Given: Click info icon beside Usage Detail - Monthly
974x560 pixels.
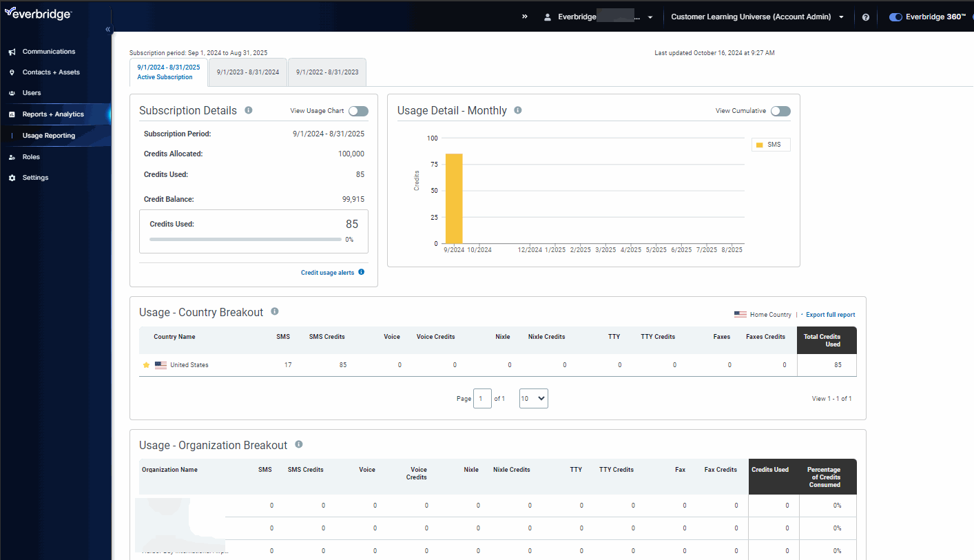Looking at the screenshot, I should pyautogui.click(x=518, y=110).
